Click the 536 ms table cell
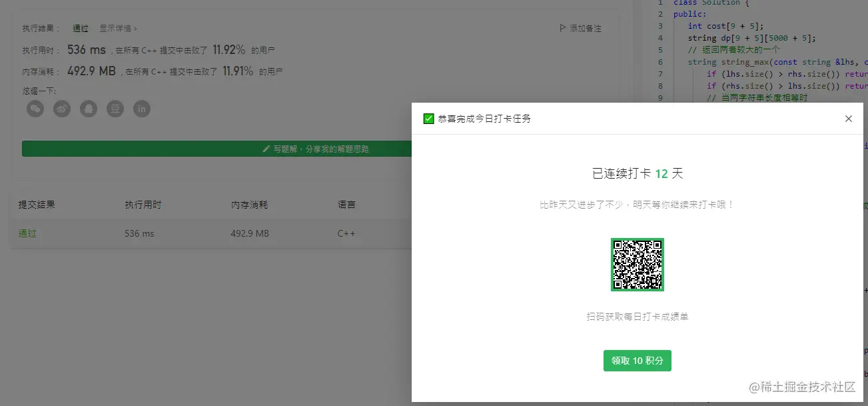The height and width of the screenshot is (406, 868). pyautogui.click(x=139, y=234)
